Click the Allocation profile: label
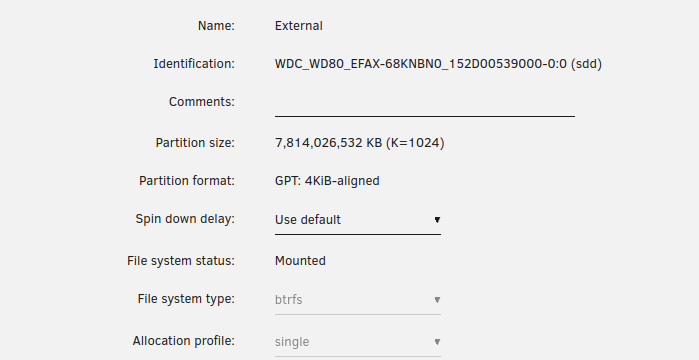 (x=183, y=341)
